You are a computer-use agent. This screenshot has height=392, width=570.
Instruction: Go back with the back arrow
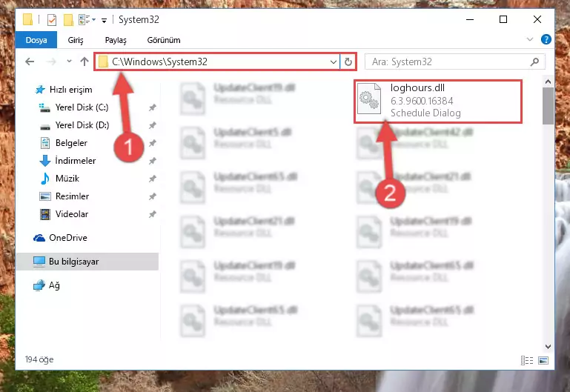point(30,62)
